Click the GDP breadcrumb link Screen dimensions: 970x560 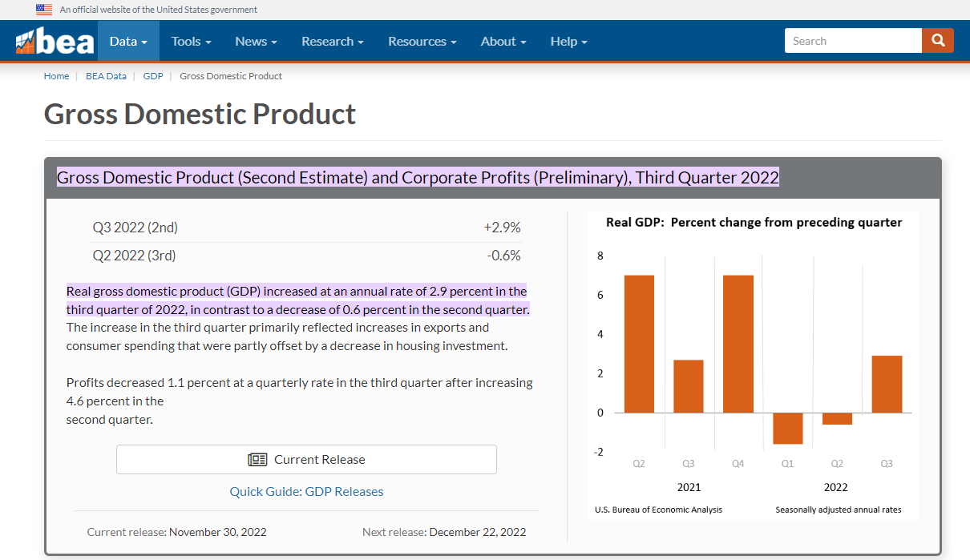(x=153, y=76)
